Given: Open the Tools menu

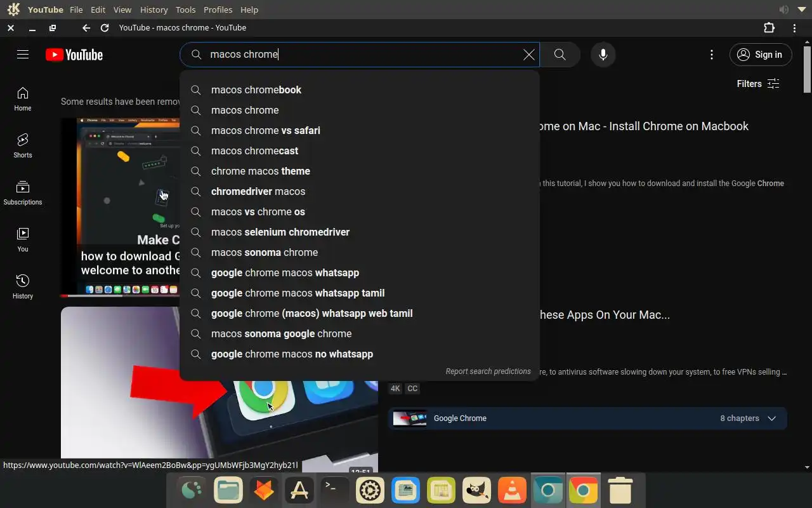Looking at the screenshot, I should tap(185, 10).
